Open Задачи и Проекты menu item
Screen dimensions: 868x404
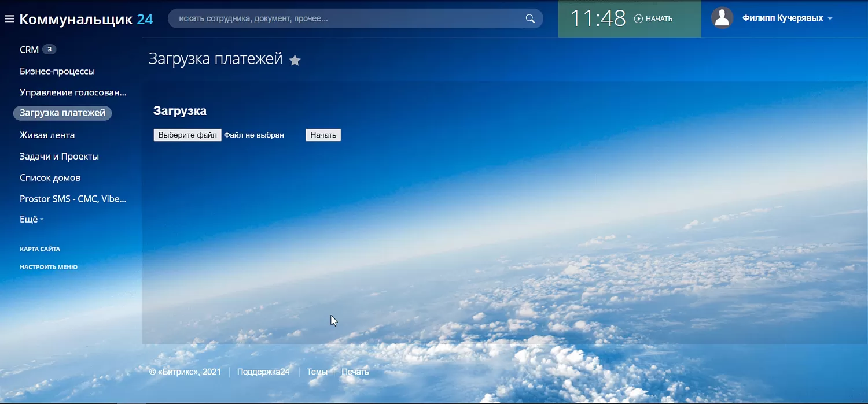coord(59,157)
